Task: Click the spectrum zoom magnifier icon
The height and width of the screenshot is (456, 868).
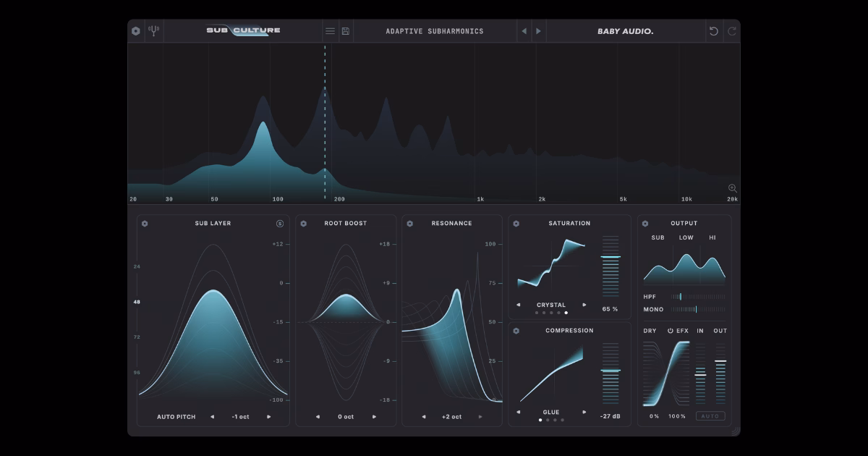Action: click(x=732, y=188)
